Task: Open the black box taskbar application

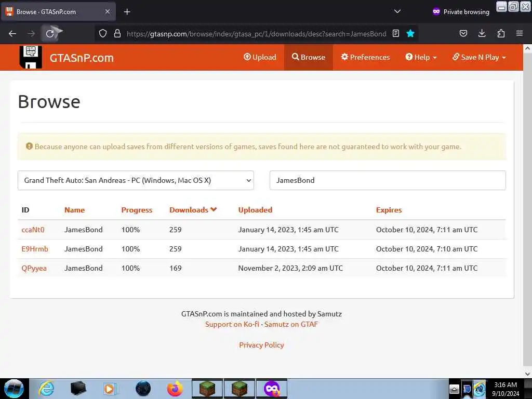Action: point(78,389)
